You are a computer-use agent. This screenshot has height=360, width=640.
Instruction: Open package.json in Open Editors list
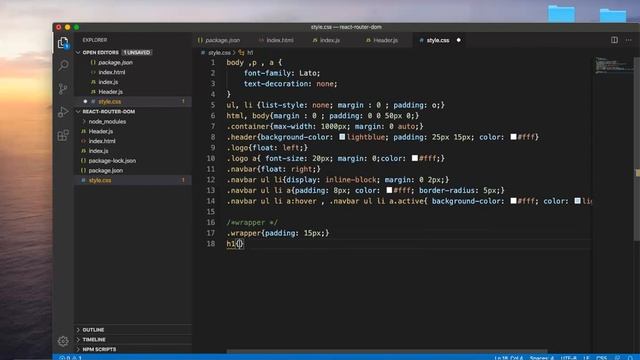[115, 62]
